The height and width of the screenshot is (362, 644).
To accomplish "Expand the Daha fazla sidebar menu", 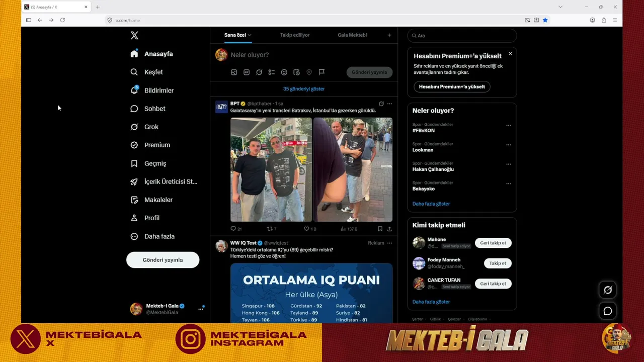I will 152,236.
